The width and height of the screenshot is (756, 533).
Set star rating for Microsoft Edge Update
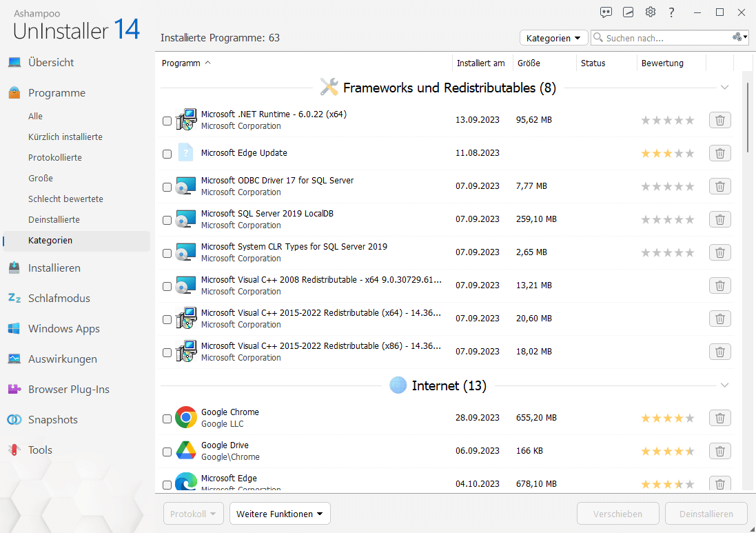pos(667,153)
